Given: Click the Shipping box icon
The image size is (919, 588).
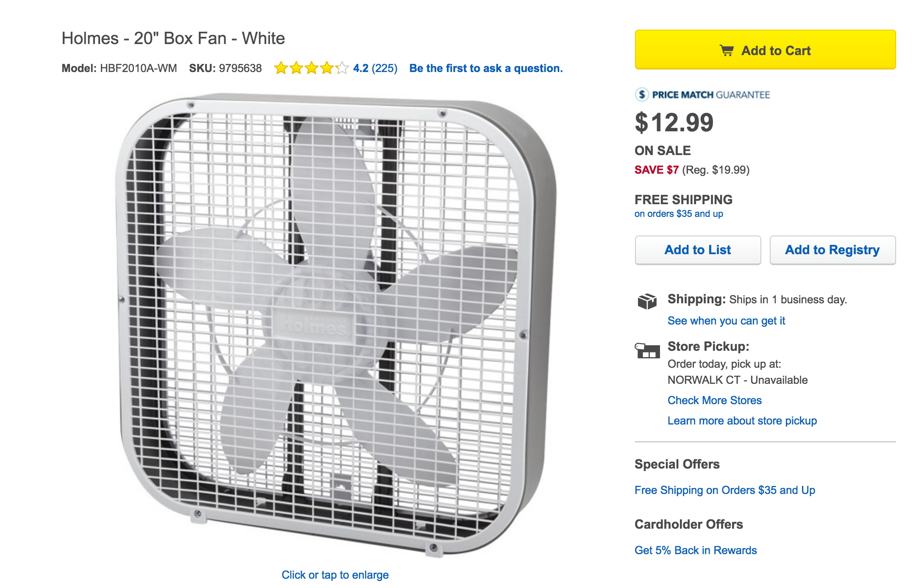Looking at the screenshot, I should point(647,302).
